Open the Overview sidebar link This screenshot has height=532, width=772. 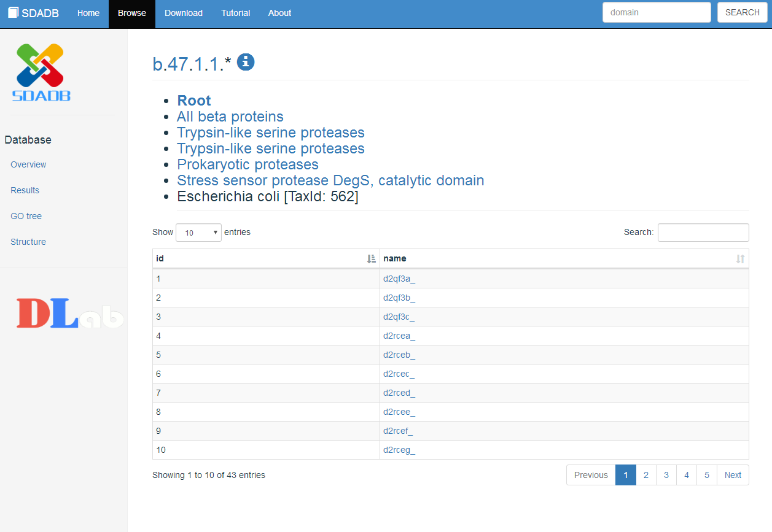(x=28, y=164)
